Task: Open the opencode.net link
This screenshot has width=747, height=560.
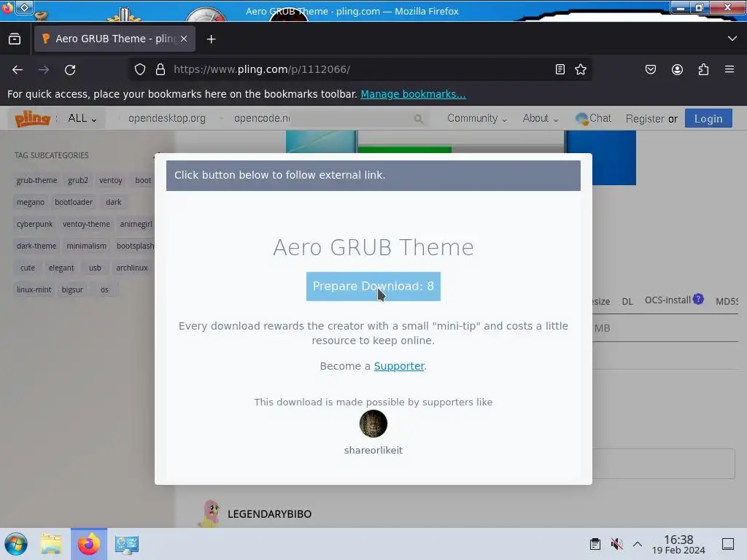Action: coord(262,118)
